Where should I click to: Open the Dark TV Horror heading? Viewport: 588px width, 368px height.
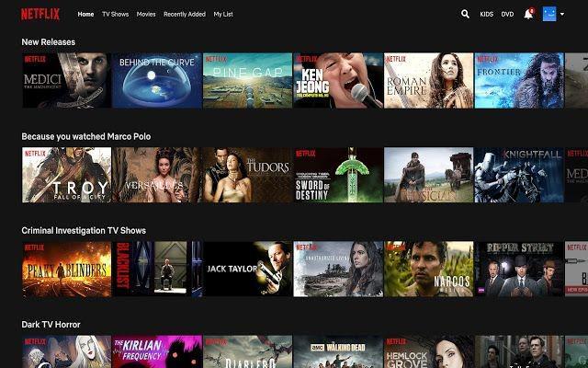click(x=51, y=325)
